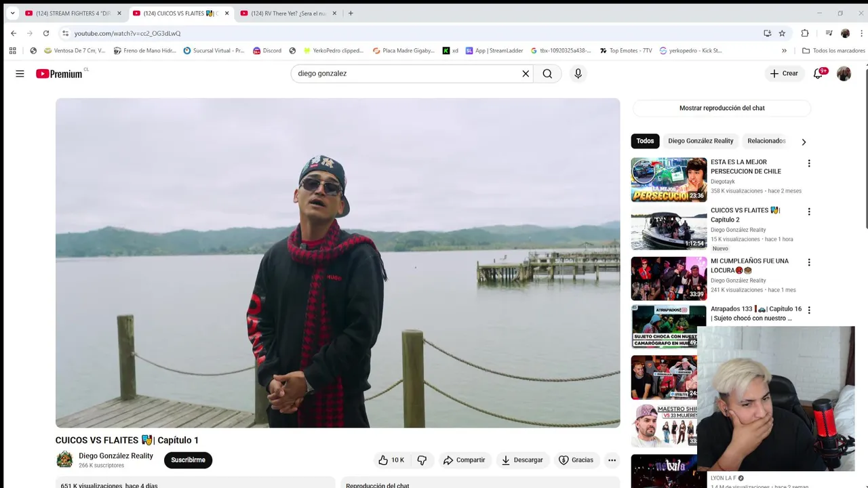Close the RV There Yet tab

(334, 14)
